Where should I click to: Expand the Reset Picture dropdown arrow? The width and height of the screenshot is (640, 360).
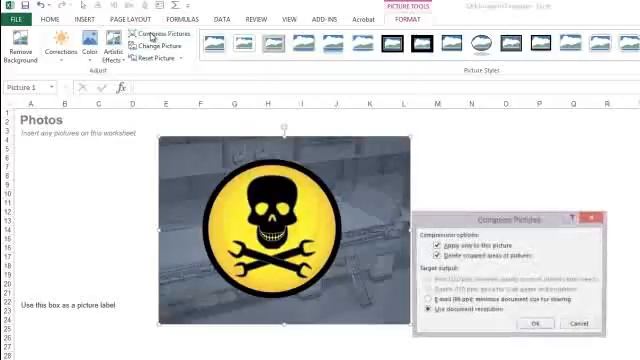point(181,58)
